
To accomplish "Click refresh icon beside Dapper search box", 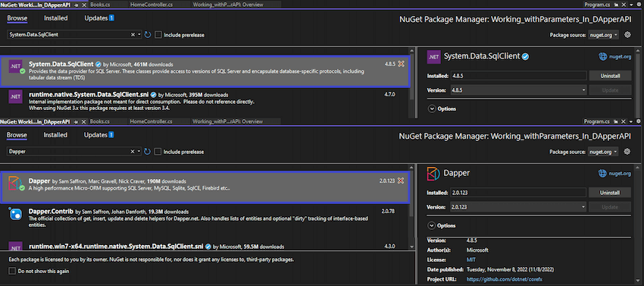I will [148, 152].
